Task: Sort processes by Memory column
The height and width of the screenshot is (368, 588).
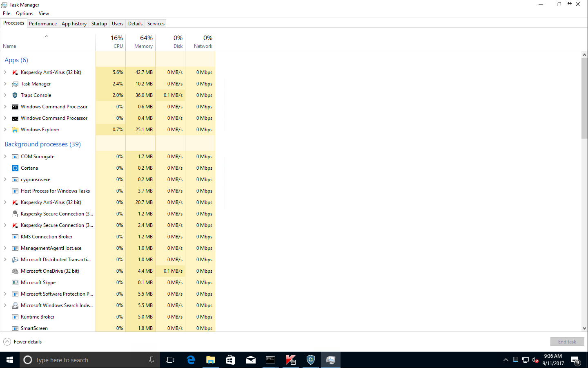Action: click(x=140, y=42)
